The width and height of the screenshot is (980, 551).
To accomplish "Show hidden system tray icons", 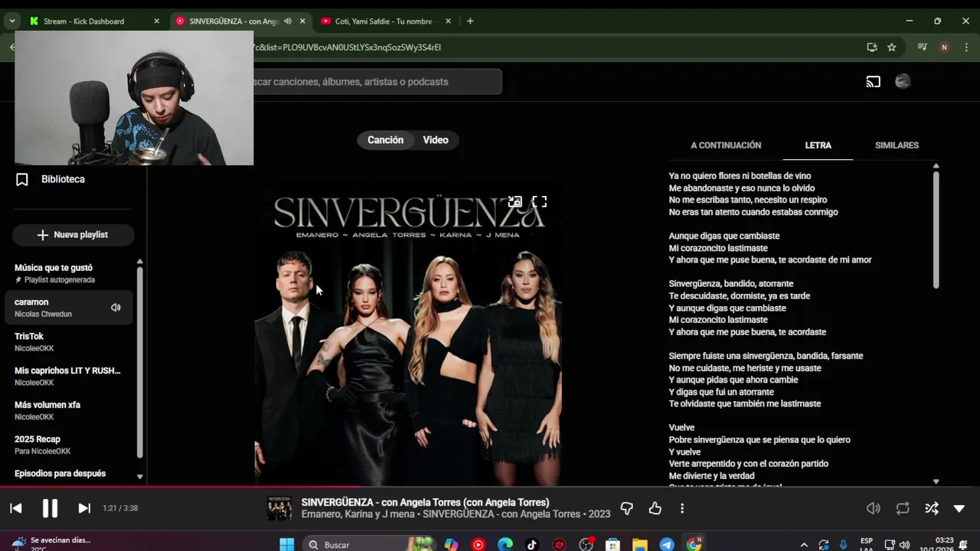I will (x=803, y=545).
